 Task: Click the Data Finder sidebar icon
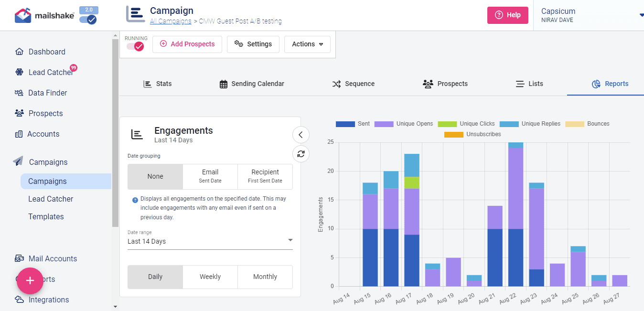click(x=19, y=93)
